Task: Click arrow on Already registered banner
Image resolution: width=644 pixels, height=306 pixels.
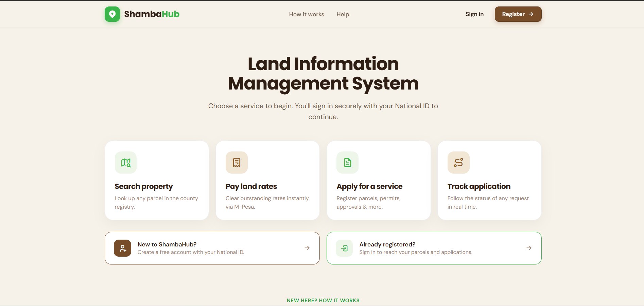Action: pyautogui.click(x=529, y=248)
